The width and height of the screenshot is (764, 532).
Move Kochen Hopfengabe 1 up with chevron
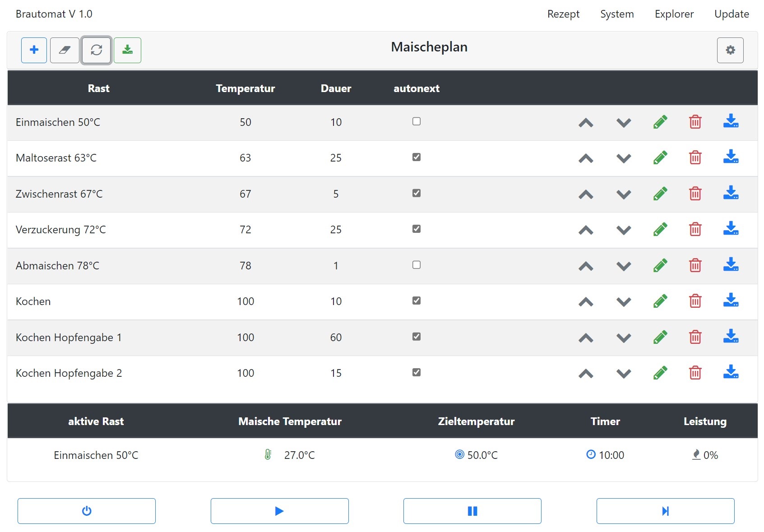tap(585, 338)
